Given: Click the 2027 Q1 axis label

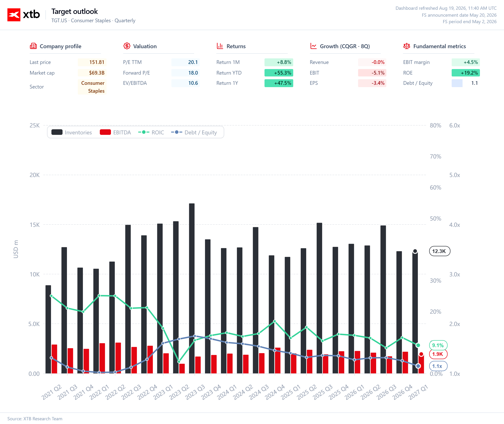Looking at the screenshot, I should tap(418, 392).
